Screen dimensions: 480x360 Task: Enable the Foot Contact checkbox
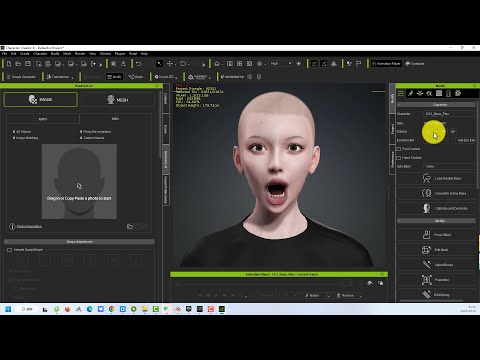pyautogui.click(x=399, y=149)
